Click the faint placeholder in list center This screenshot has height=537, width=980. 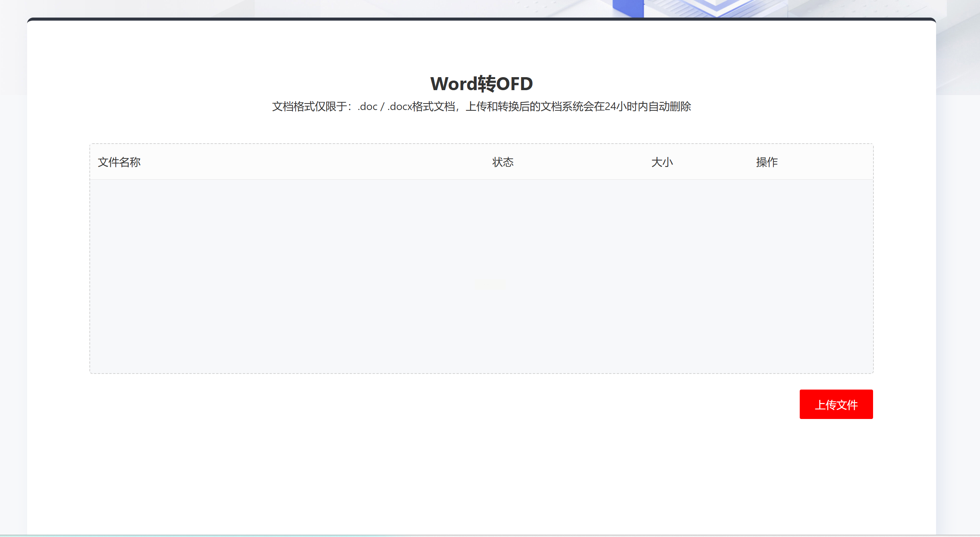pos(490,285)
